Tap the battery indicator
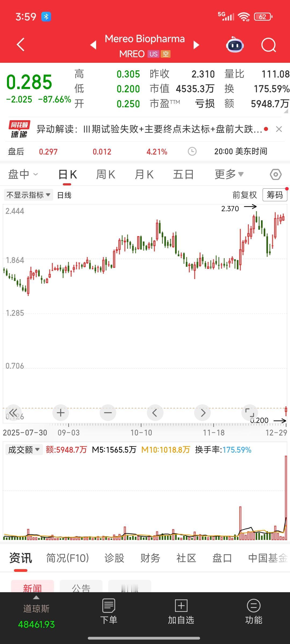This screenshot has width=290, height=644. (x=263, y=17)
